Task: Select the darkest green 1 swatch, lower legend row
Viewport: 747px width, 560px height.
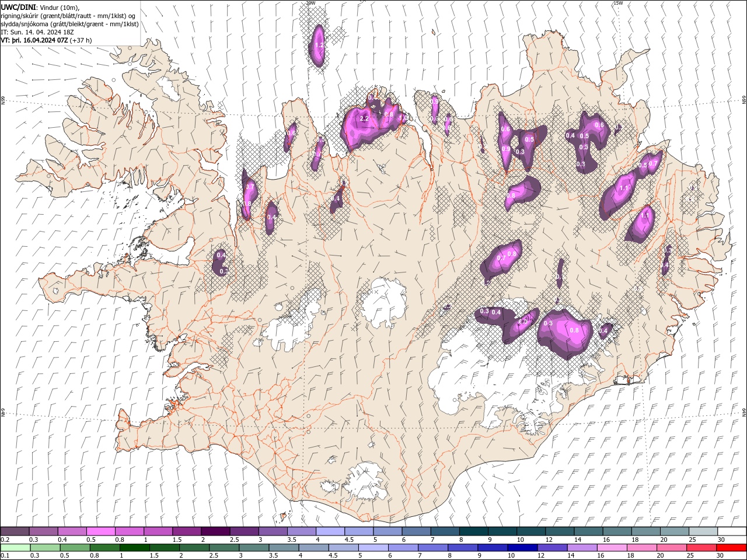Action: [134, 548]
